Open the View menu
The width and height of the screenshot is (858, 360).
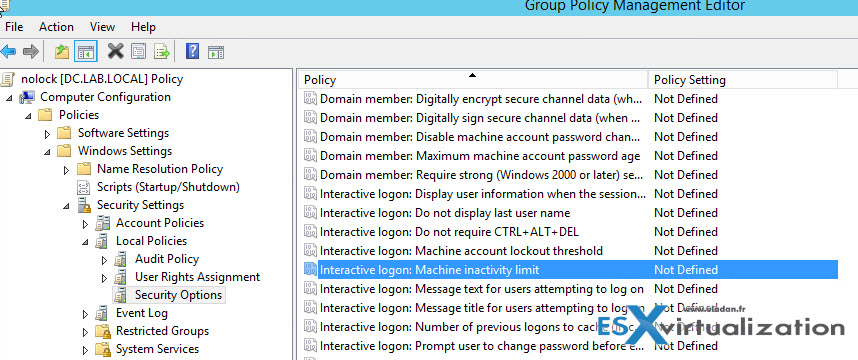click(x=102, y=27)
